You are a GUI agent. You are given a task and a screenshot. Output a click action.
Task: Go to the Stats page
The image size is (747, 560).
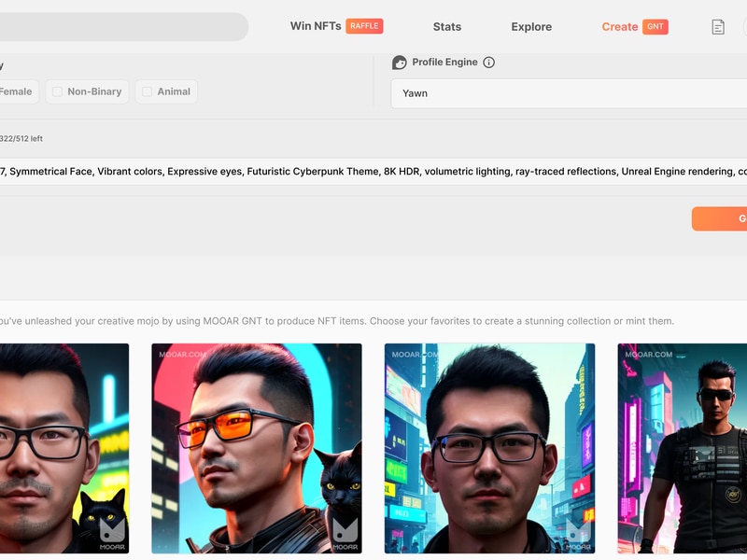point(447,27)
